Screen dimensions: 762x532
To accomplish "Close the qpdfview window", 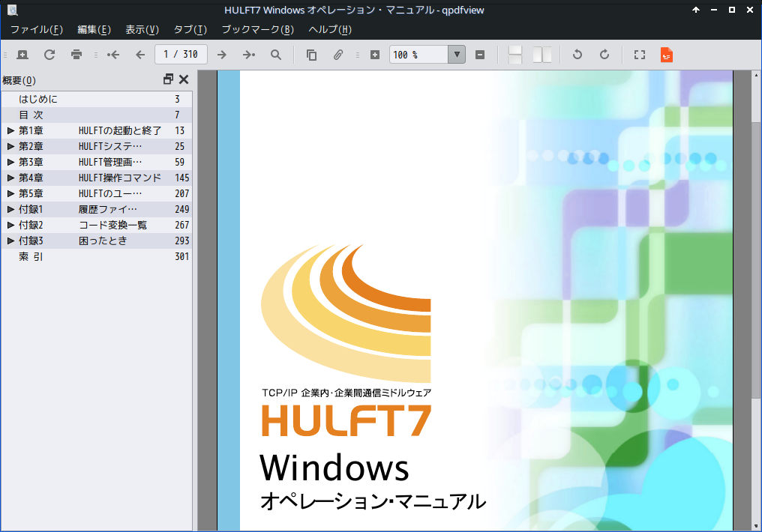I will [750, 10].
